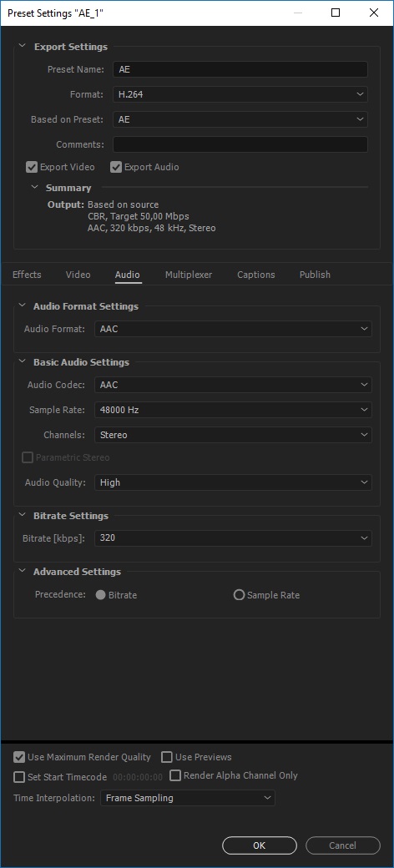Confirm settings with the OK button

click(260, 845)
